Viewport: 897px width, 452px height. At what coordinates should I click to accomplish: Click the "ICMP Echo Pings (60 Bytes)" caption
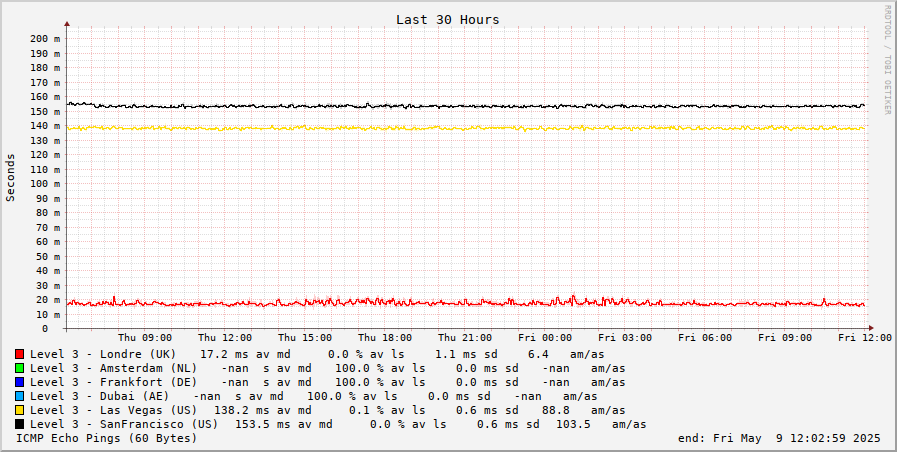tap(106, 438)
